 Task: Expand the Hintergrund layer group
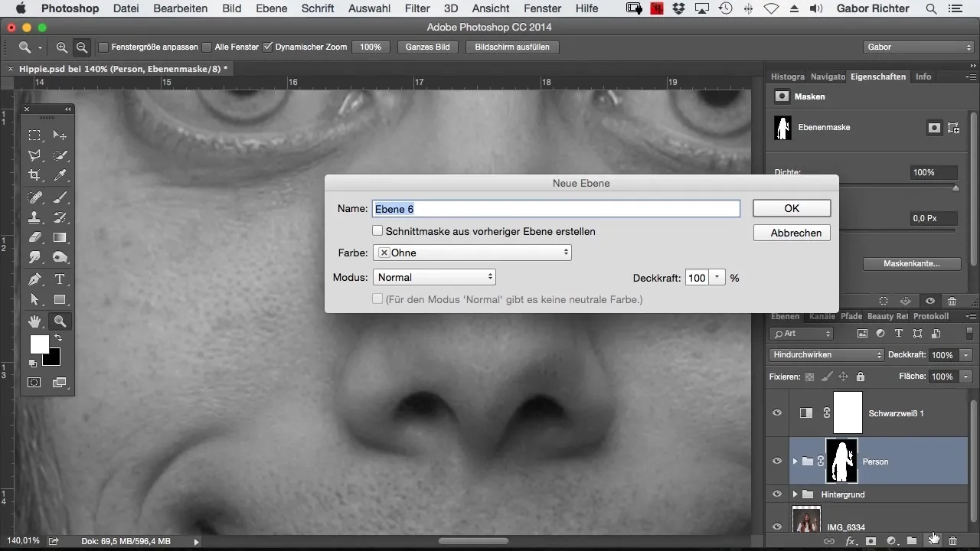coord(795,494)
